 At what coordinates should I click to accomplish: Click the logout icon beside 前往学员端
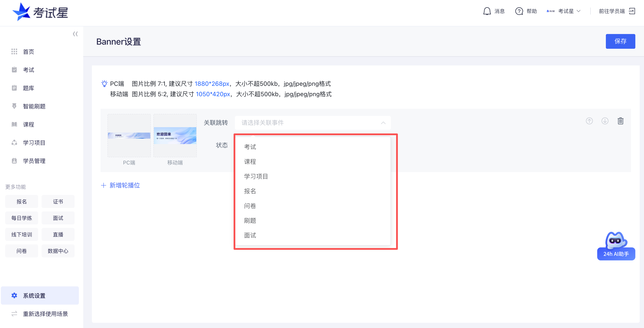click(x=633, y=11)
